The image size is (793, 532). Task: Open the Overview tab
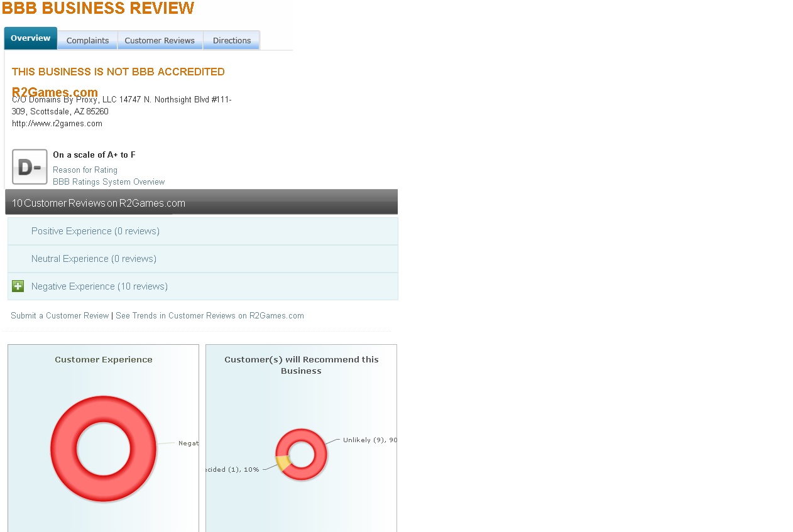[30, 38]
